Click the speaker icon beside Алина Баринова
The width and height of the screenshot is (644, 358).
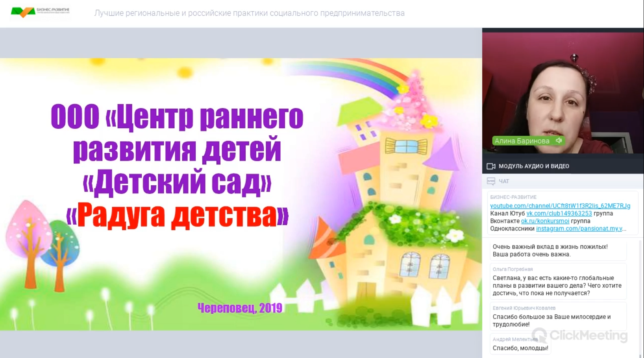click(x=559, y=140)
